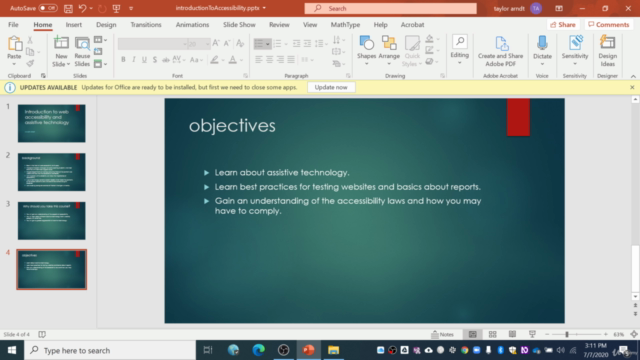The height and width of the screenshot is (360, 640).
Task: Click the ribbon Search box
Action: click(390, 8)
